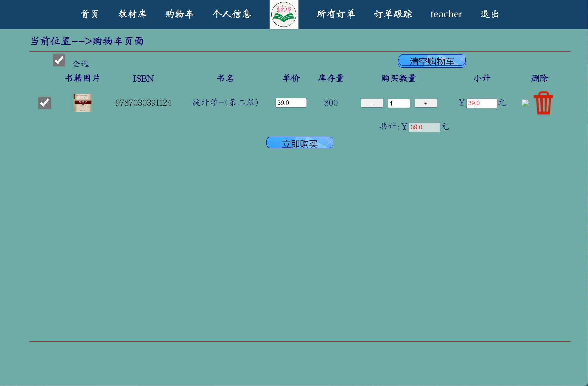Image resolution: width=588 pixels, height=386 pixels.
Task: Click 退出 to log out
Action: coord(489,14)
